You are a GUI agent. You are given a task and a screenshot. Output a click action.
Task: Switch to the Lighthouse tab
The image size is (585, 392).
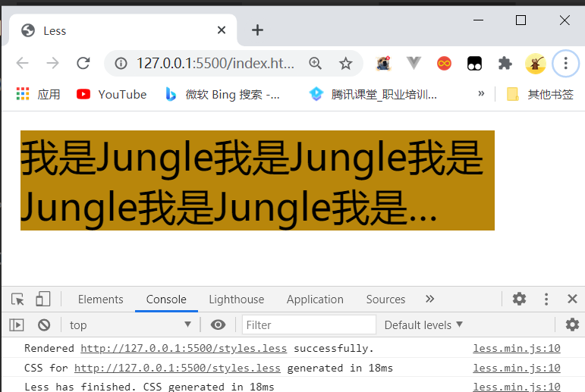pos(237,299)
